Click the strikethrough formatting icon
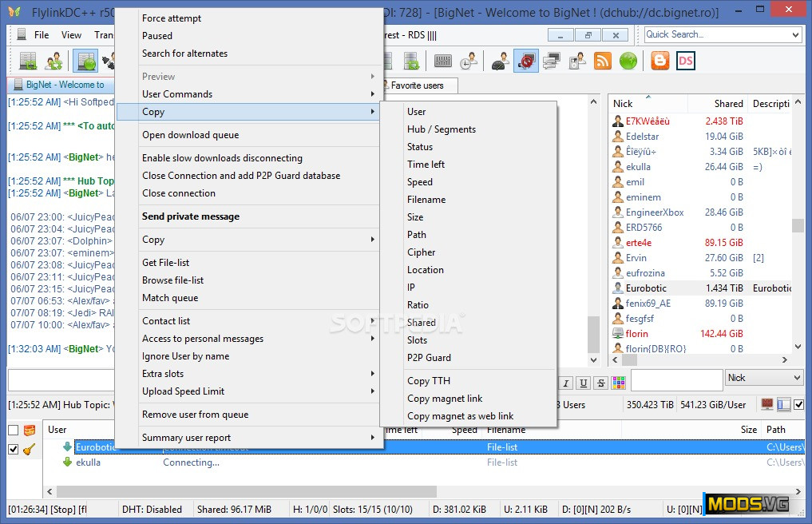812x524 pixels. coord(600,383)
